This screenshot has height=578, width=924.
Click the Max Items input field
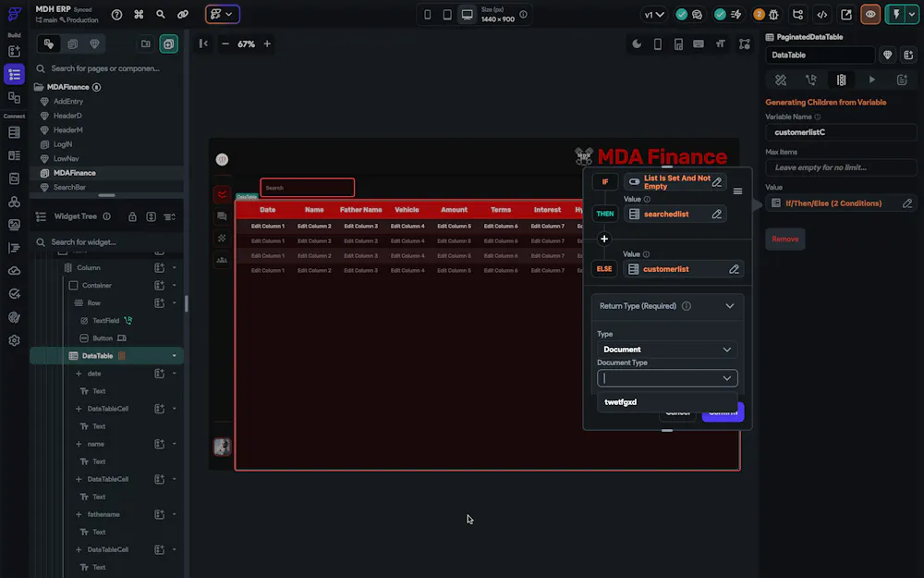click(x=841, y=167)
